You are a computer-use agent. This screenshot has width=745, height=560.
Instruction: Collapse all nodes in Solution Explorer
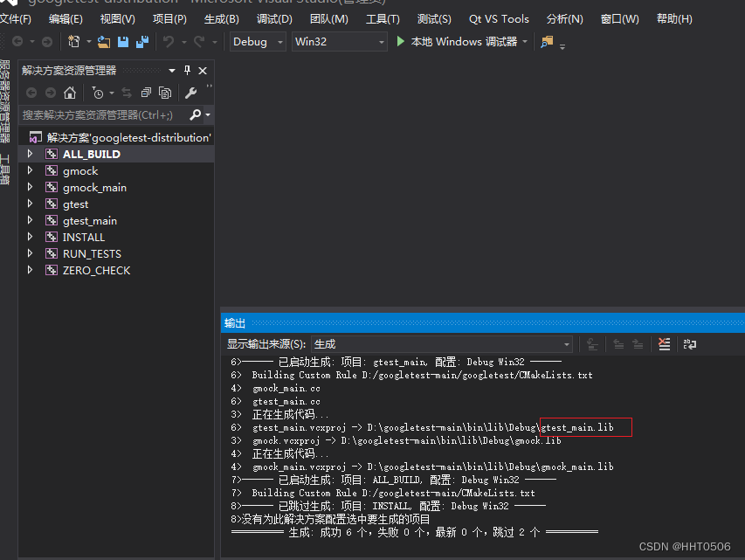(x=146, y=93)
